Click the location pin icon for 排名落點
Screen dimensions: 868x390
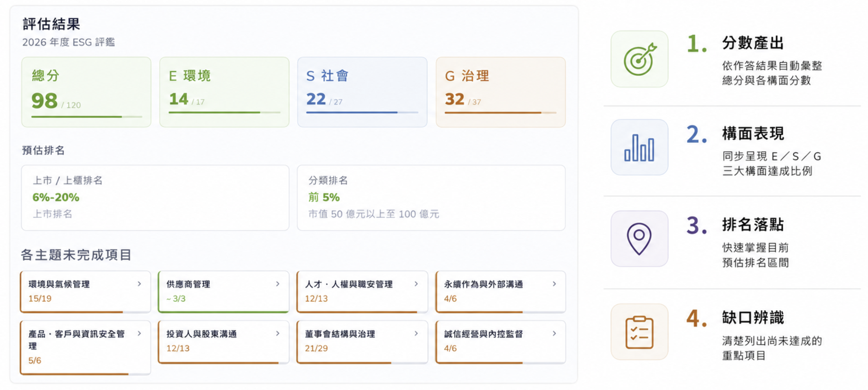(x=639, y=239)
